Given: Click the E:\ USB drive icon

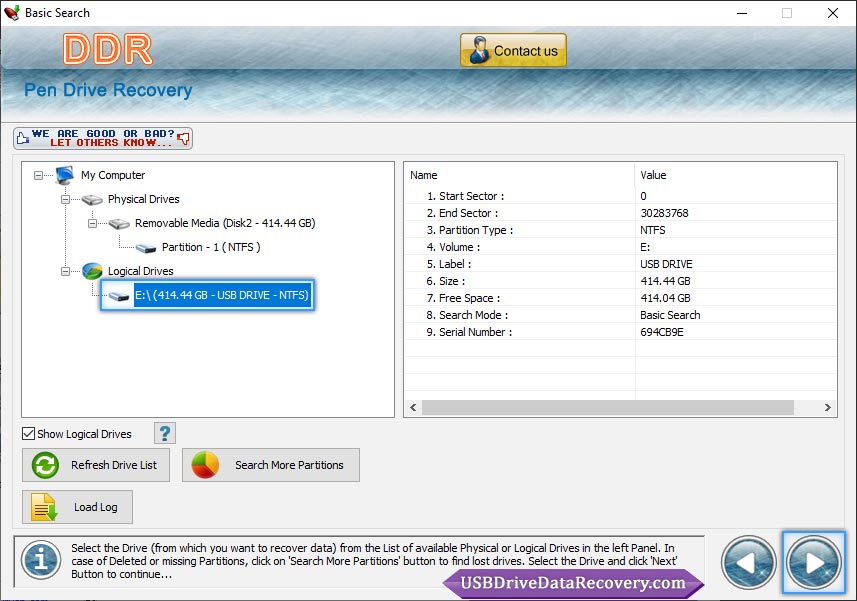Looking at the screenshot, I should 119,296.
